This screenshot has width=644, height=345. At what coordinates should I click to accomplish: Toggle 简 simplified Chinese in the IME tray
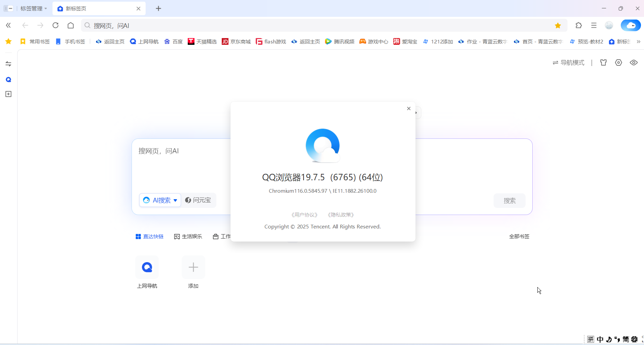point(627,340)
